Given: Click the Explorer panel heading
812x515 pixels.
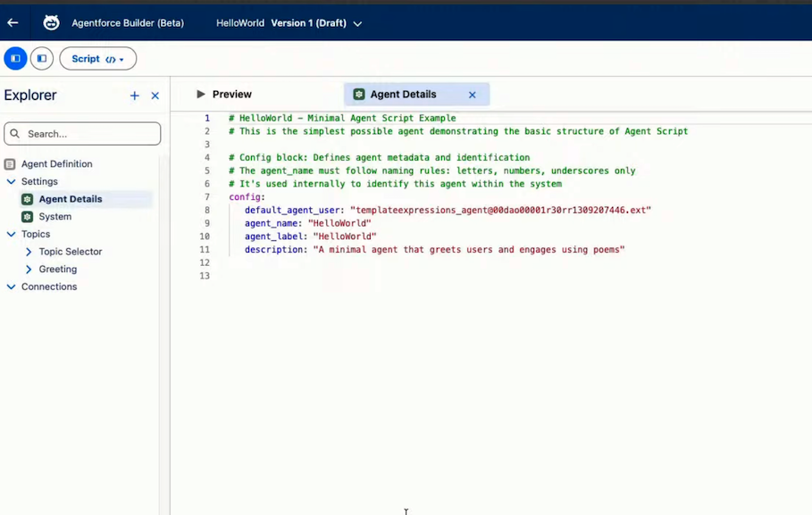Looking at the screenshot, I should pyautogui.click(x=30, y=96).
